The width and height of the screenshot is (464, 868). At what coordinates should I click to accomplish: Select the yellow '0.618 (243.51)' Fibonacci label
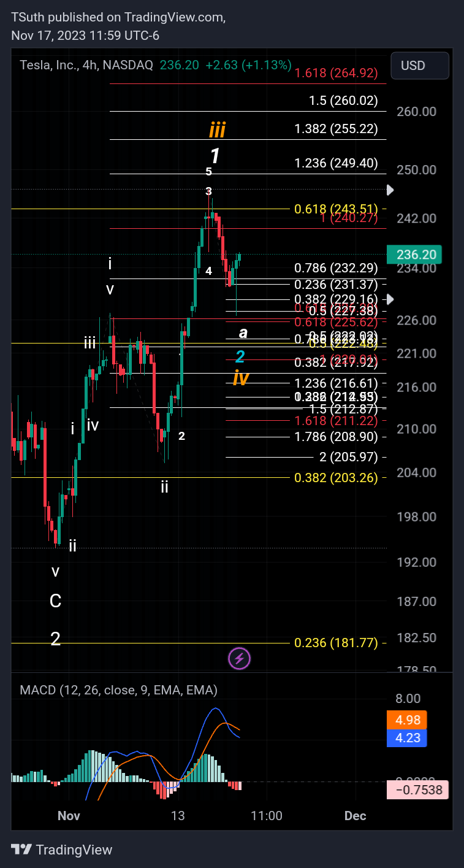(x=336, y=209)
